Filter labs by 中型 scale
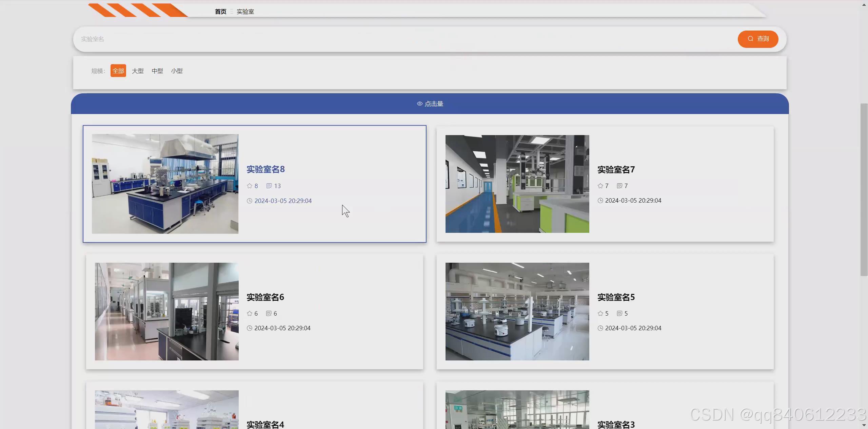Viewport: 868px width, 429px height. coord(157,71)
